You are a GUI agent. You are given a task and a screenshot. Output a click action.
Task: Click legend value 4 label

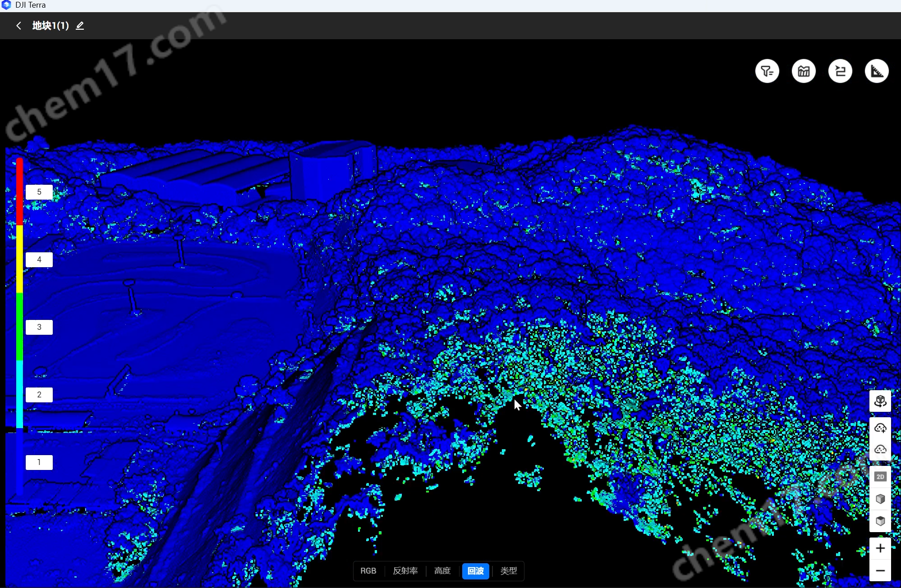(39, 260)
